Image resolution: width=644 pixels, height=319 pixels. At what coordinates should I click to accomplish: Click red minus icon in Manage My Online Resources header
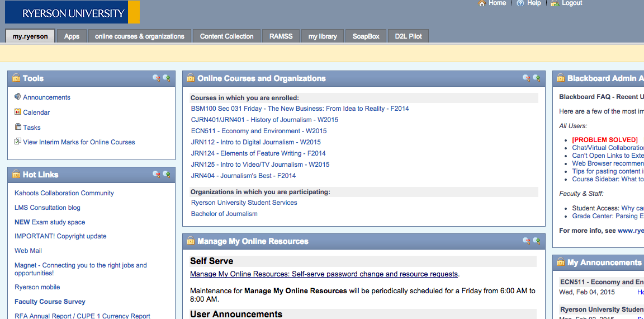526,241
